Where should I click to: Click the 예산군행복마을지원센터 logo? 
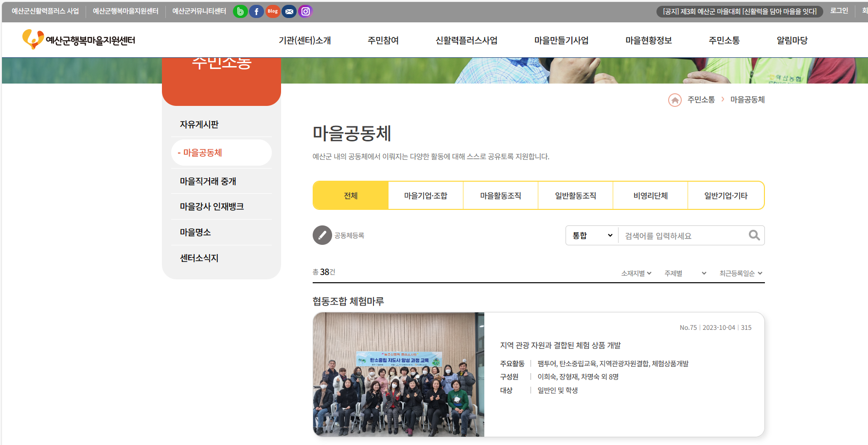pos(79,40)
